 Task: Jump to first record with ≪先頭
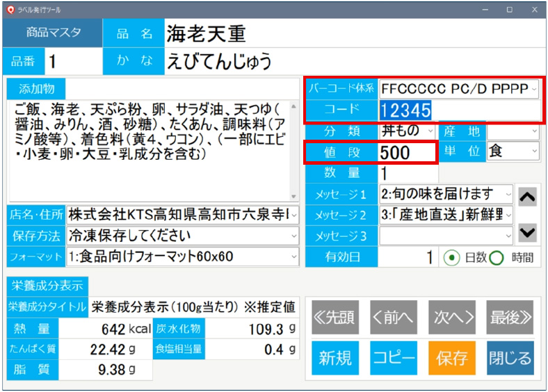tap(335, 318)
